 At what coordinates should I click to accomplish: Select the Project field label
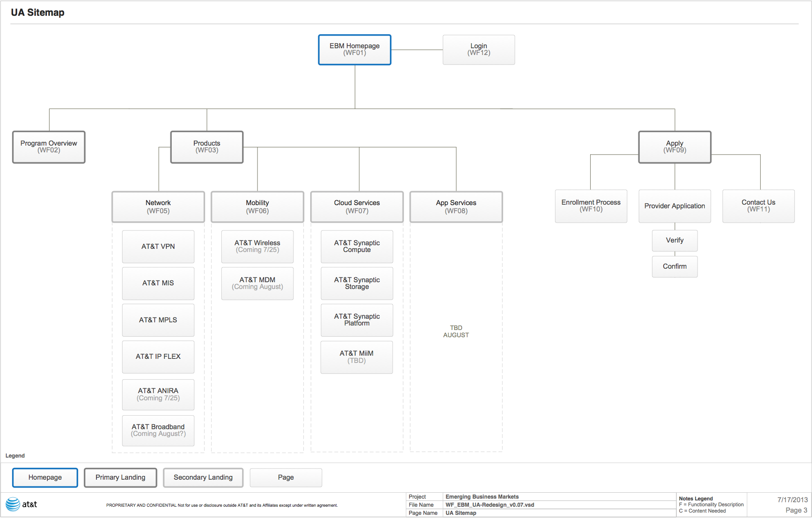click(x=417, y=497)
